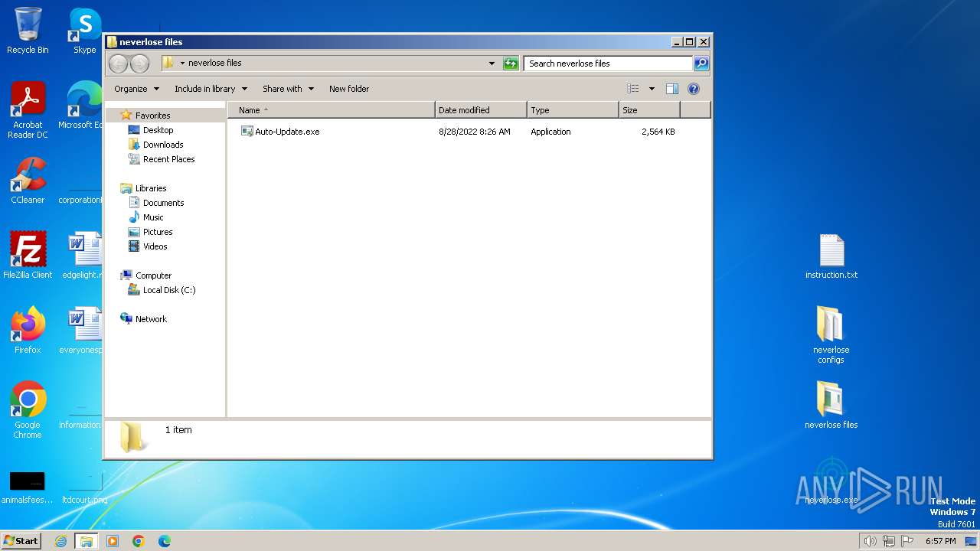Screen dimensions: 980x551
Task: Open the neverlose configs desktop folder
Action: pos(831,334)
